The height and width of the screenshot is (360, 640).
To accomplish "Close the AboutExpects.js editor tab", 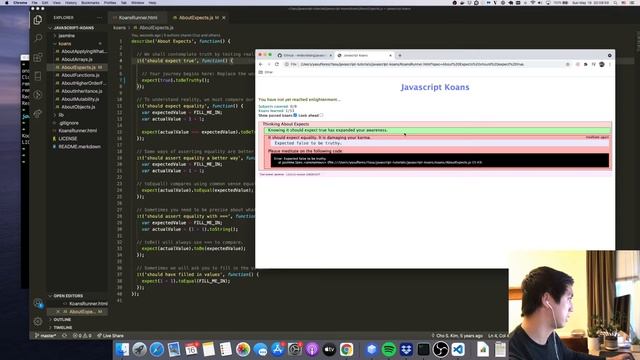I will tap(224, 18).
